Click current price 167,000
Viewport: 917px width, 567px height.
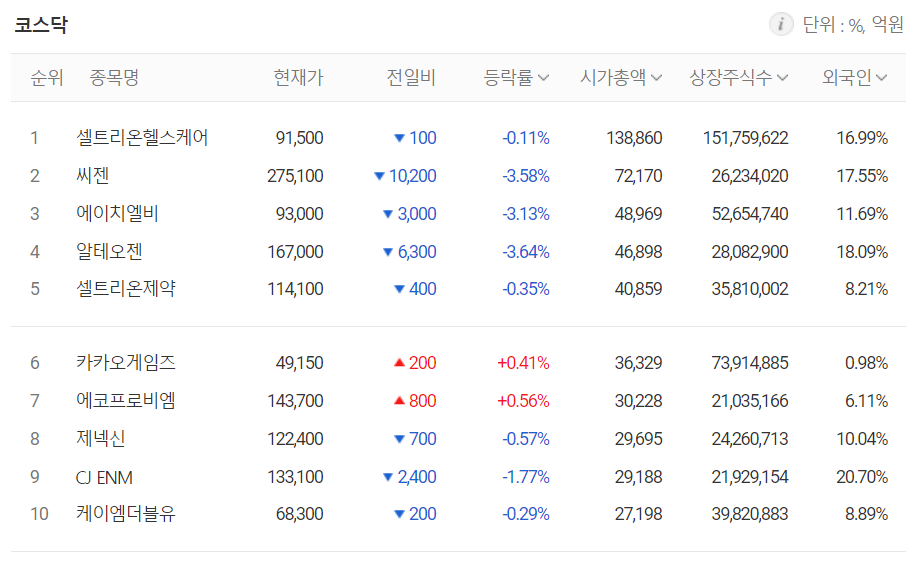coord(295,252)
